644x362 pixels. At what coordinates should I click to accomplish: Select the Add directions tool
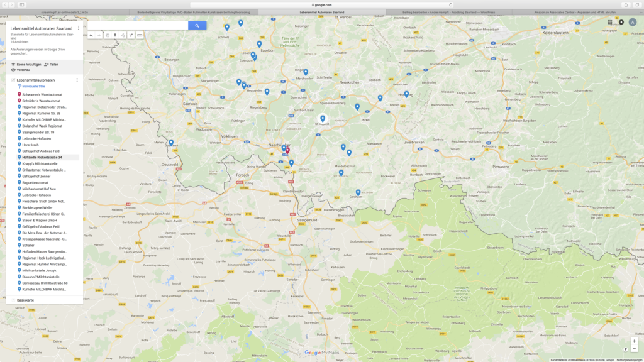click(131, 35)
